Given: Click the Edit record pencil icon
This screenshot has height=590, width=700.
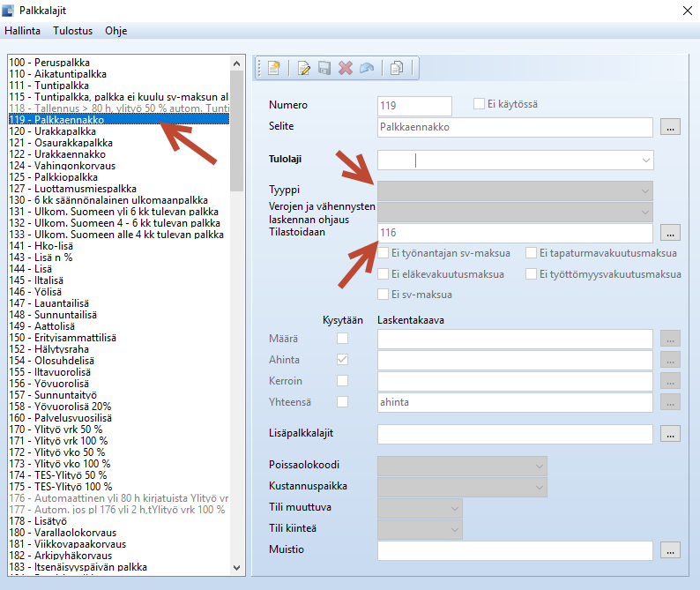Looking at the screenshot, I should (x=303, y=68).
